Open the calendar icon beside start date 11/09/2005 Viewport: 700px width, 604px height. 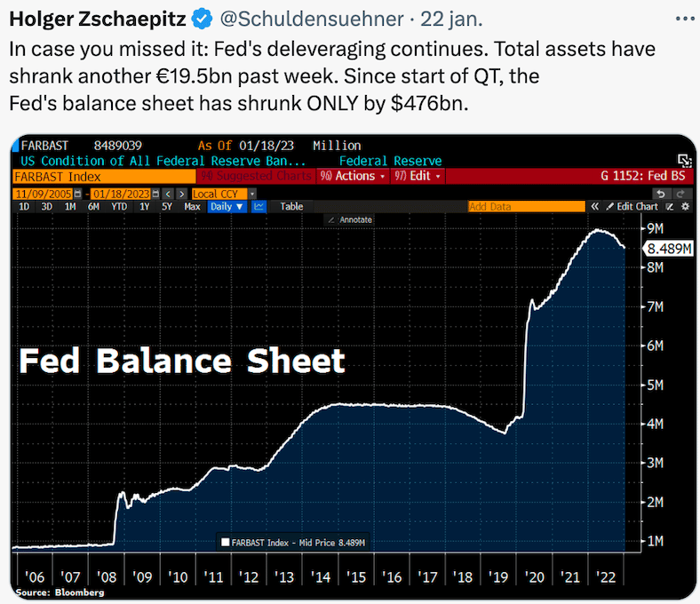tap(77, 194)
